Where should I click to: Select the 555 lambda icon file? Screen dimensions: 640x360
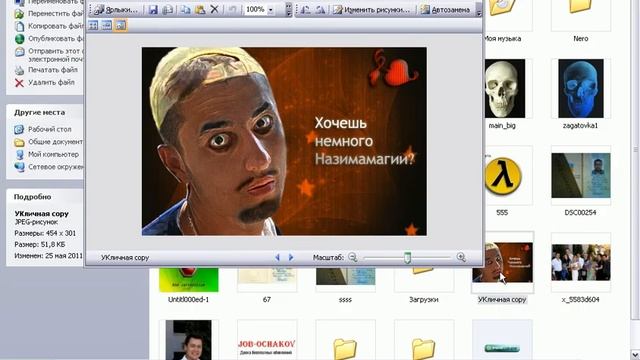(x=503, y=176)
